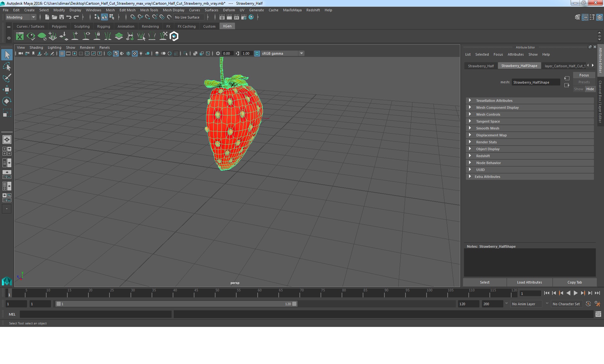This screenshot has width=604, height=364.
Task: Click Load Attributes button
Action: click(x=529, y=282)
